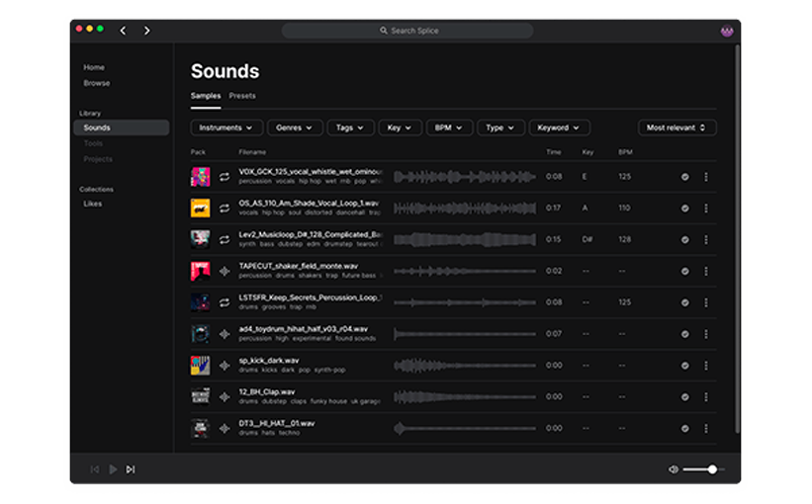Open the user profile avatar
The image size is (812, 504).
[727, 31]
